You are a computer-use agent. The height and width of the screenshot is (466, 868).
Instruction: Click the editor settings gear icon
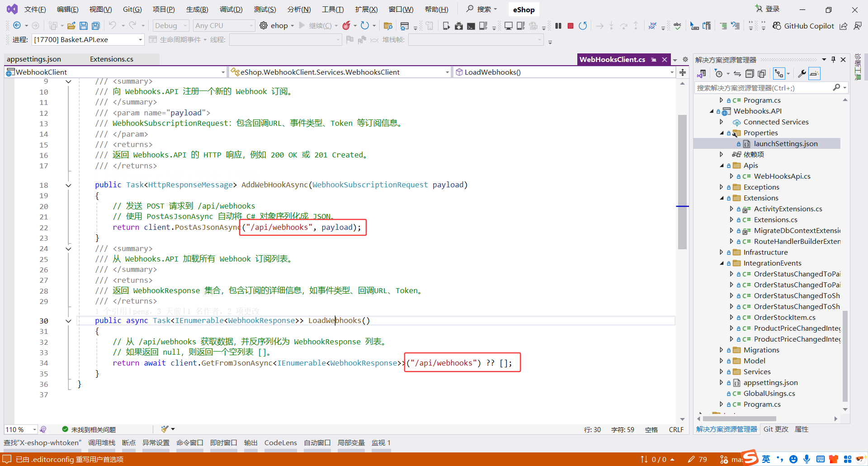click(x=685, y=59)
